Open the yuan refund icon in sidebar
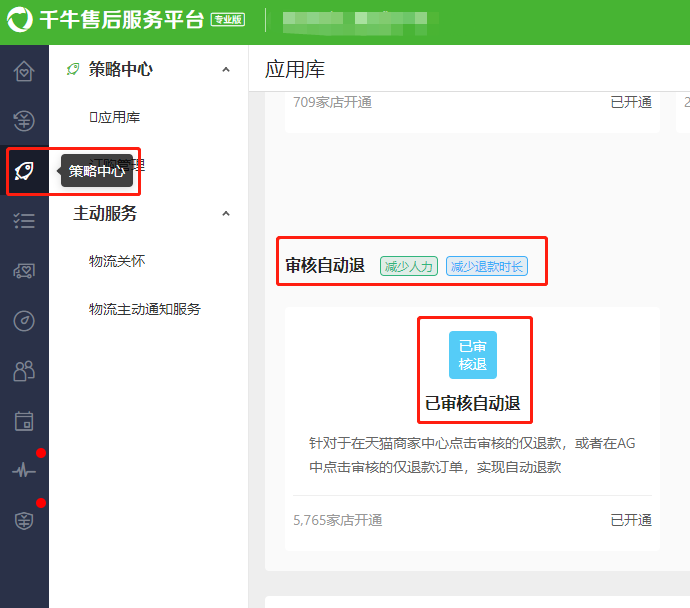 pos(24,121)
